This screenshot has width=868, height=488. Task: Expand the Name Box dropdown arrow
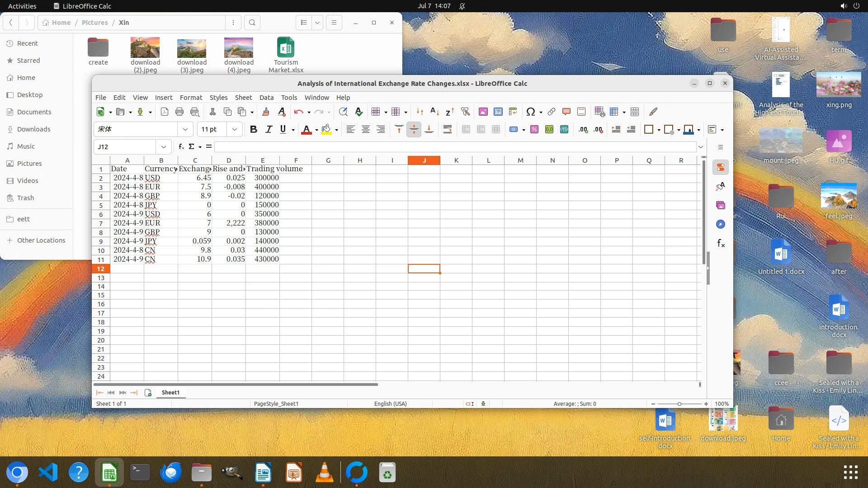pos(164,147)
